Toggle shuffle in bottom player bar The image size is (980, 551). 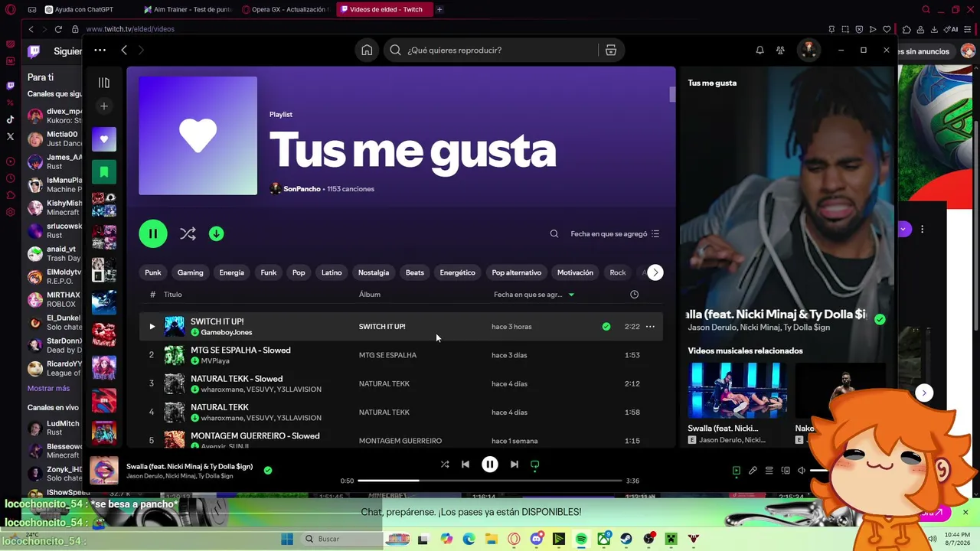pos(445,465)
